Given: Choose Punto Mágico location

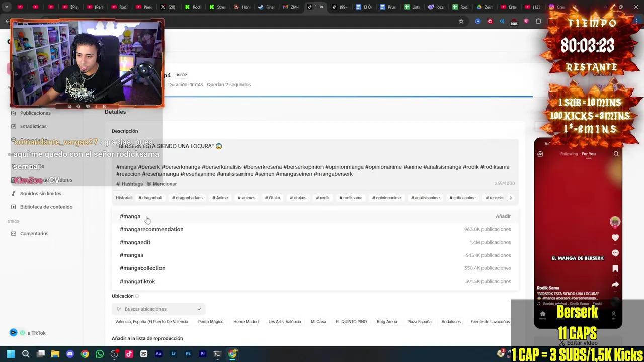Looking at the screenshot, I should point(211,322).
